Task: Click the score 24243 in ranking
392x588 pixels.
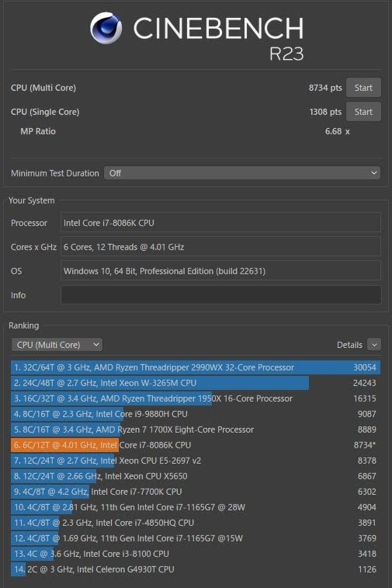Action: click(365, 383)
